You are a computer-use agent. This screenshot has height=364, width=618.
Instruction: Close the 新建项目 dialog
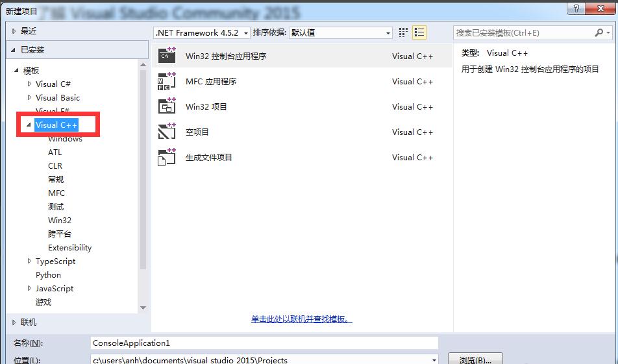point(600,8)
